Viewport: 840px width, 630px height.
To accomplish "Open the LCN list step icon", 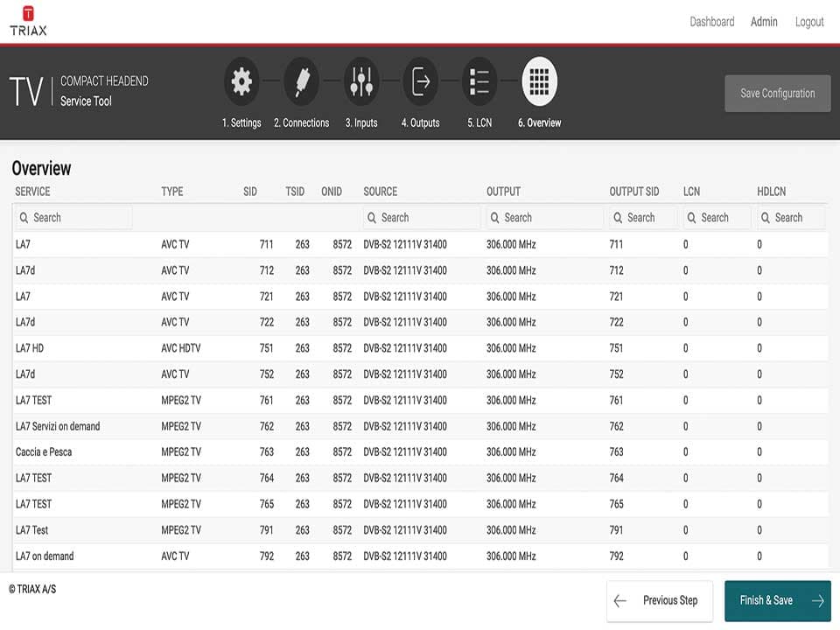I will (479, 81).
